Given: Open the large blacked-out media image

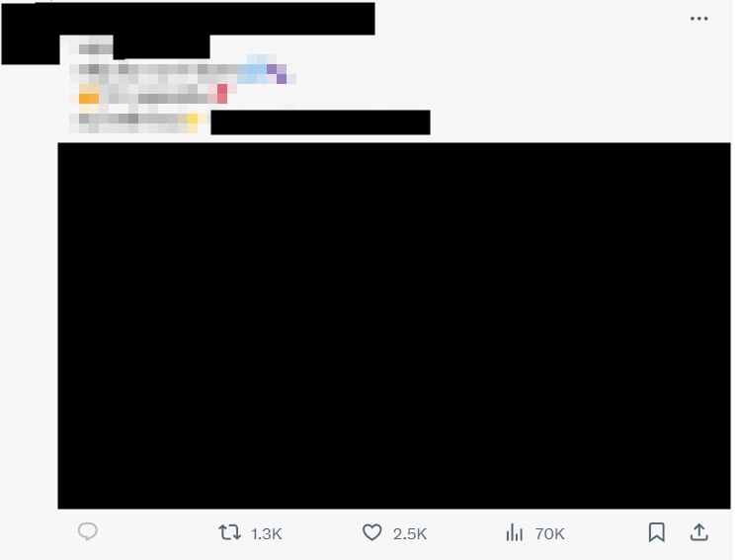Looking at the screenshot, I should pos(394,326).
